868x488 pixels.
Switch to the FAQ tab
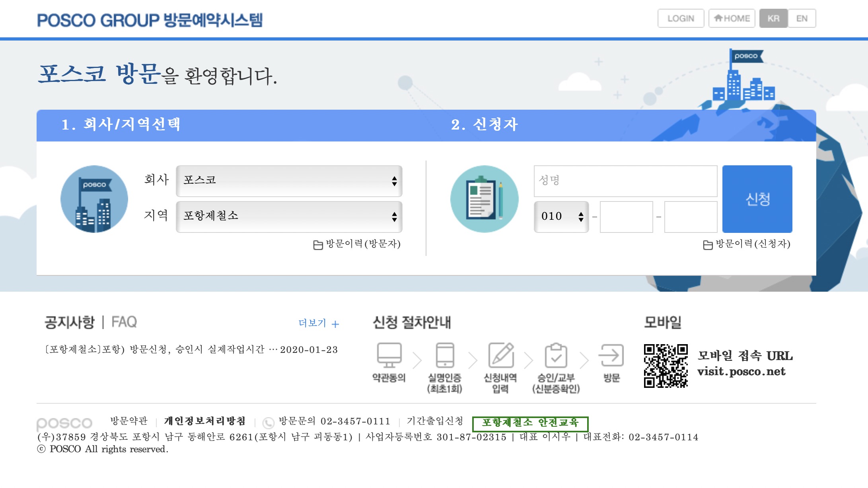124,322
